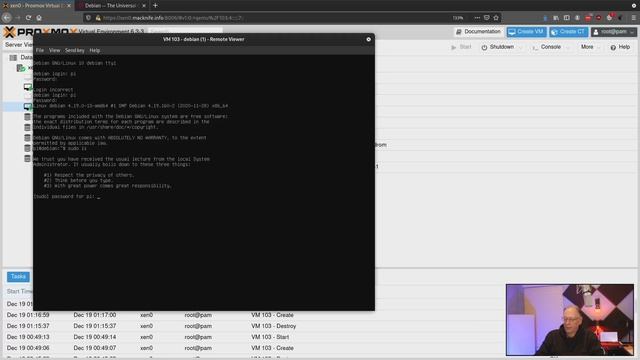Switch to the Debian browser tab
The image size is (640, 360).
(111, 6)
